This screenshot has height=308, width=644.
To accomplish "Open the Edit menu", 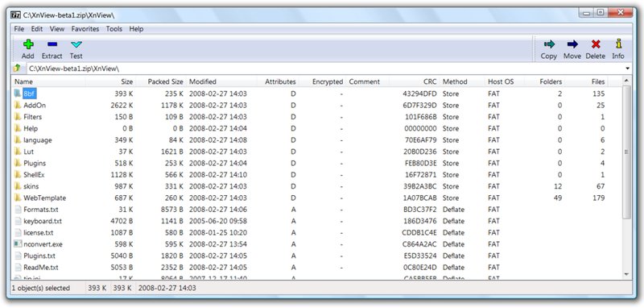I will pyautogui.click(x=37, y=29).
